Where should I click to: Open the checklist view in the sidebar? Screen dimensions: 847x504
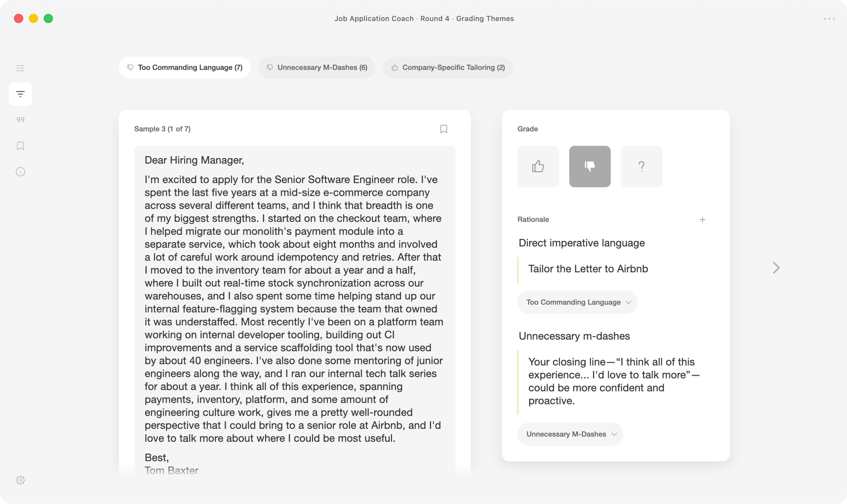(x=20, y=68)
